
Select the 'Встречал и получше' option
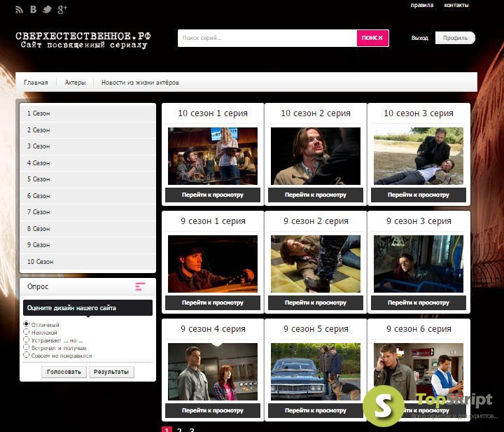click(27, 347)
